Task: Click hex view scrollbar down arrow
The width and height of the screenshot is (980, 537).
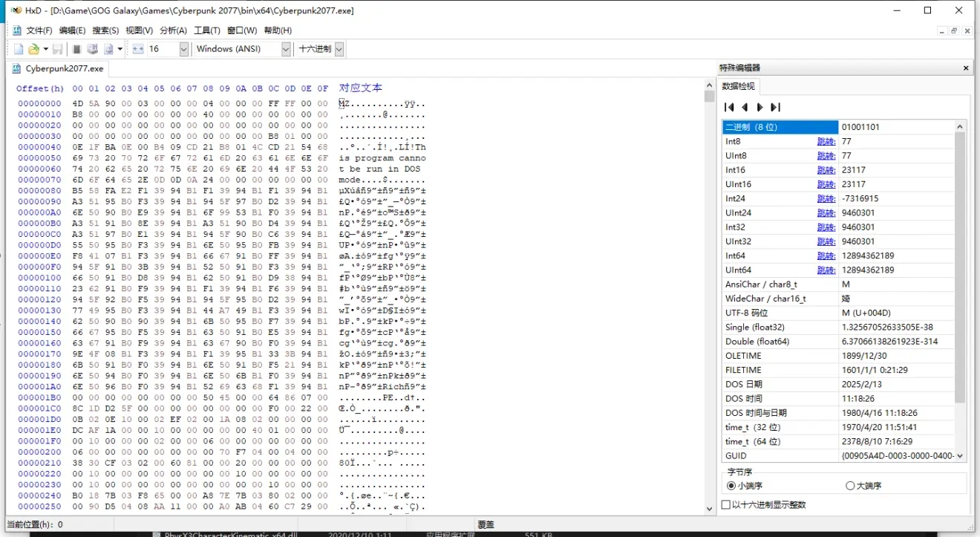Action: pos(709,508)
